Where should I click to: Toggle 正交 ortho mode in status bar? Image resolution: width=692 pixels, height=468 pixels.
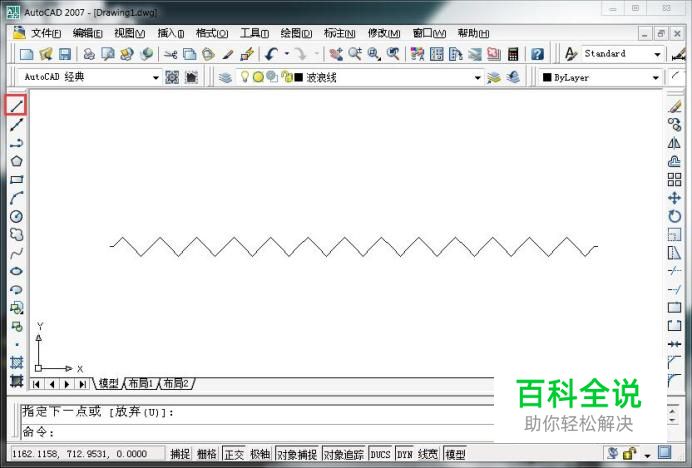(234, 454)
